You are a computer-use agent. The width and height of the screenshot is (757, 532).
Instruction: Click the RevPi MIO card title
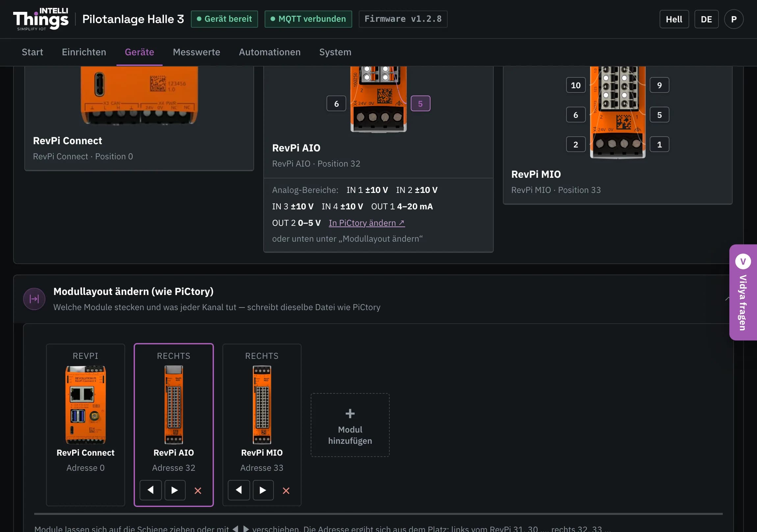(536, 174)
